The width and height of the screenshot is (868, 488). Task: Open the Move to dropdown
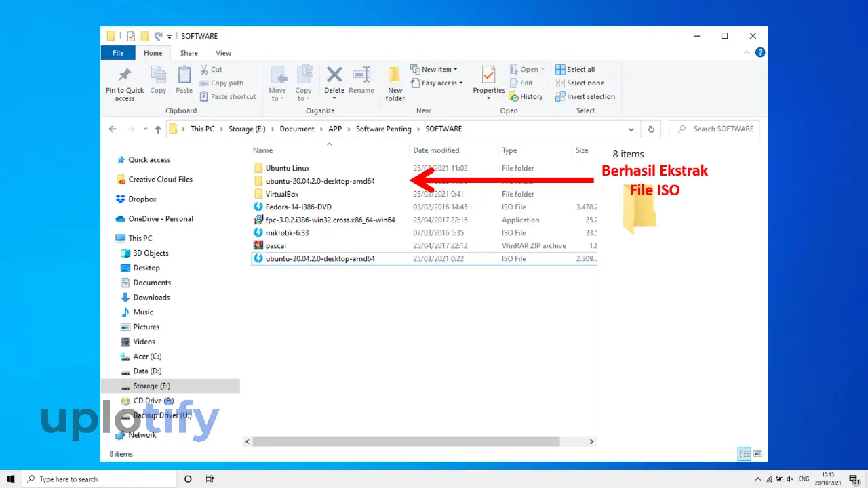[277, 84]
